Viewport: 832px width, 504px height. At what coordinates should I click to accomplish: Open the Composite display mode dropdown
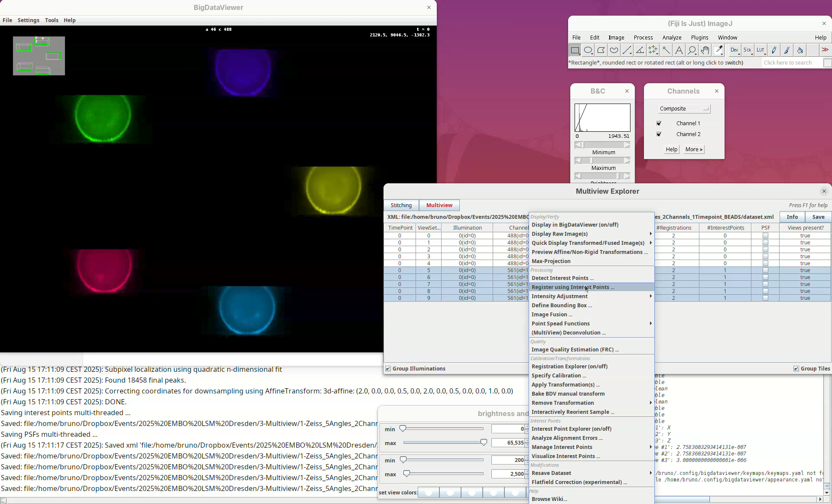pyautogui.click(x=684, y=109)
